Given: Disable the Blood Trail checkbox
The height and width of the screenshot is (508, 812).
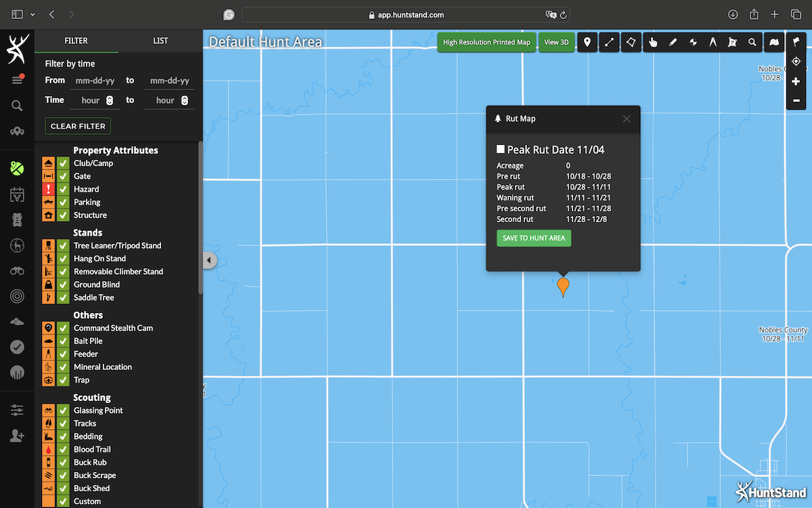Looking at the screenshot, I should (63, 449).
